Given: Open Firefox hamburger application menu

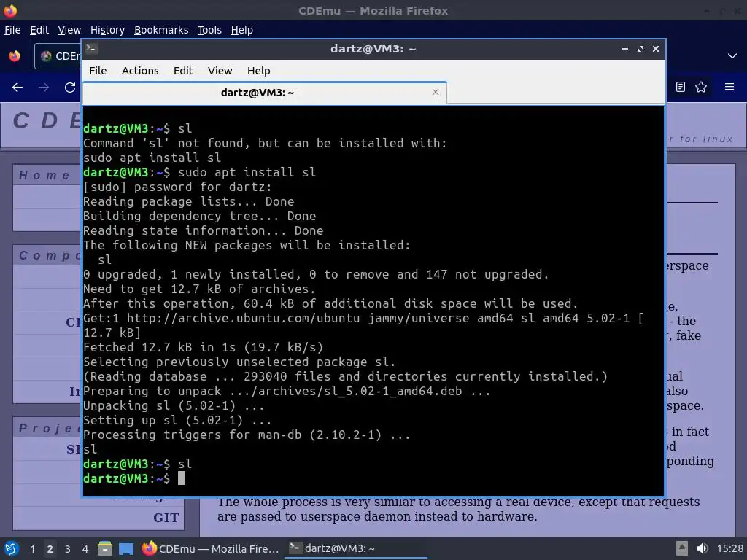Looking at the screenshot, I should click(729, 87).
